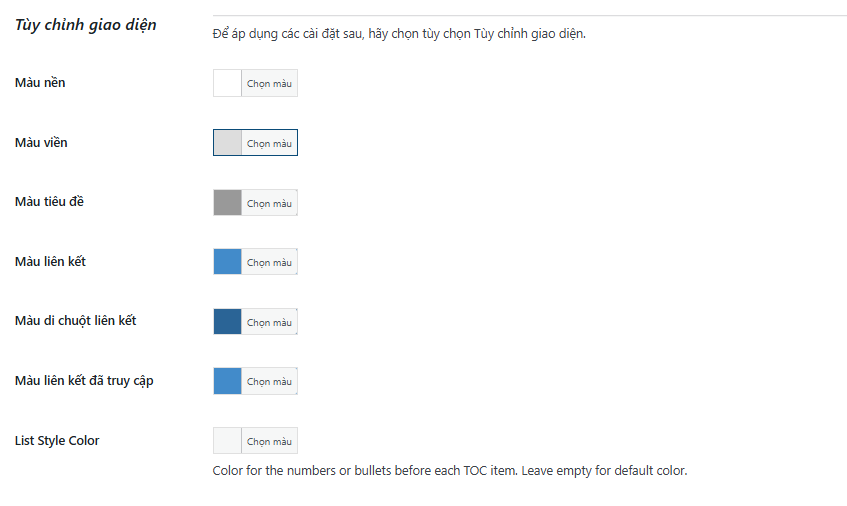
Task: Choose Chọn màu beside Màu liên kết đã truy cập
Action: [269, 381]
